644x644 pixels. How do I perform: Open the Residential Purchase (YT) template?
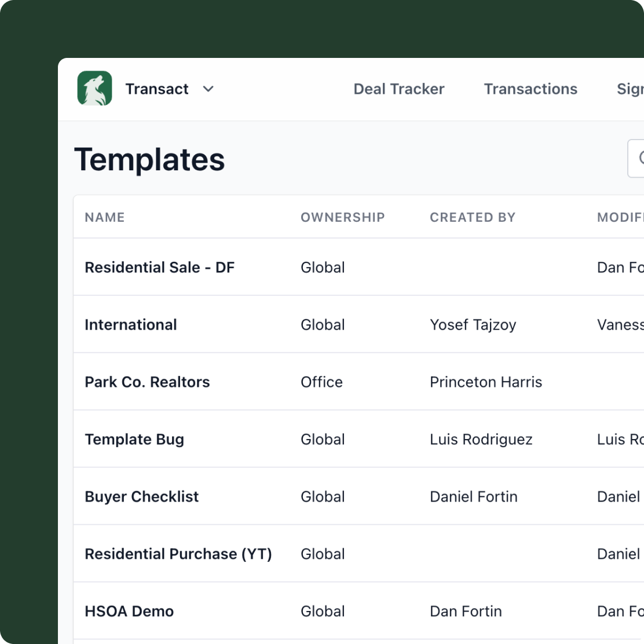click(x=178, y=554)
